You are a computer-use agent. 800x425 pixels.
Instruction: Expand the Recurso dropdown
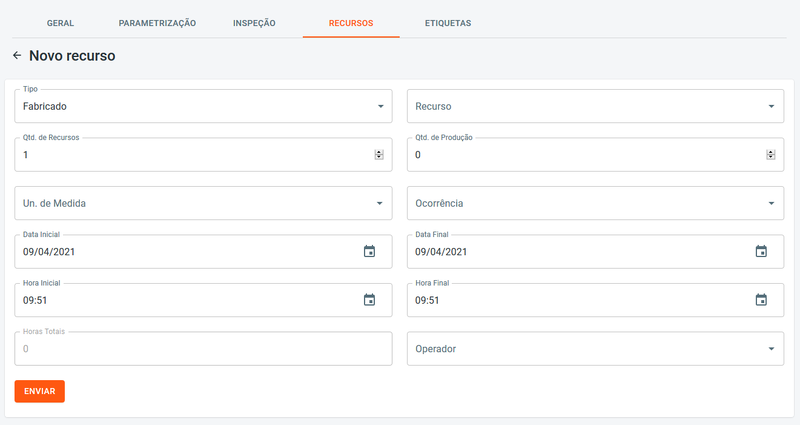pos(595,106)
